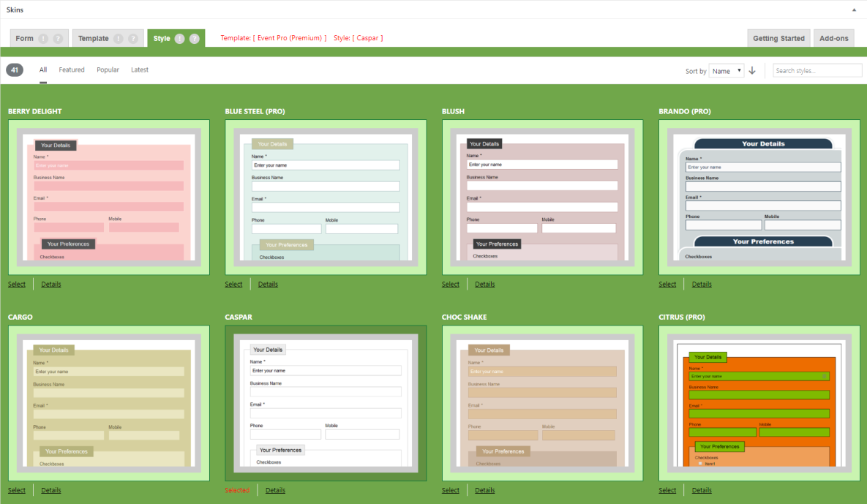Open the Add-ons tab

click(x=833, y=39)
